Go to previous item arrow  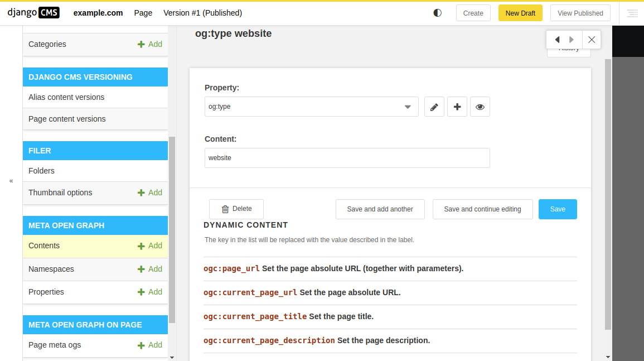(558, 40)
